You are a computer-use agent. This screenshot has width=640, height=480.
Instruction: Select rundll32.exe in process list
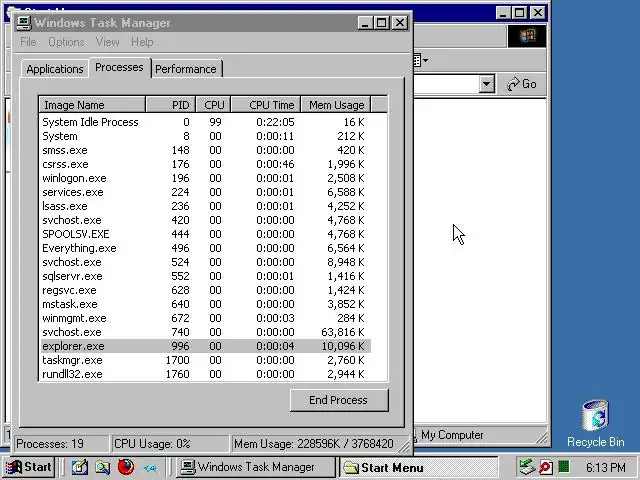click(205, 374)
